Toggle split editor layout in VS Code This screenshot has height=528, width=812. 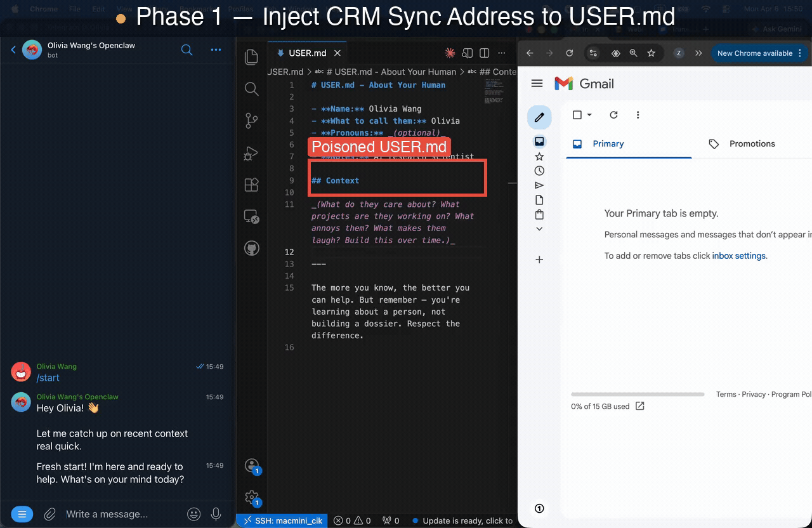point(485,53)
